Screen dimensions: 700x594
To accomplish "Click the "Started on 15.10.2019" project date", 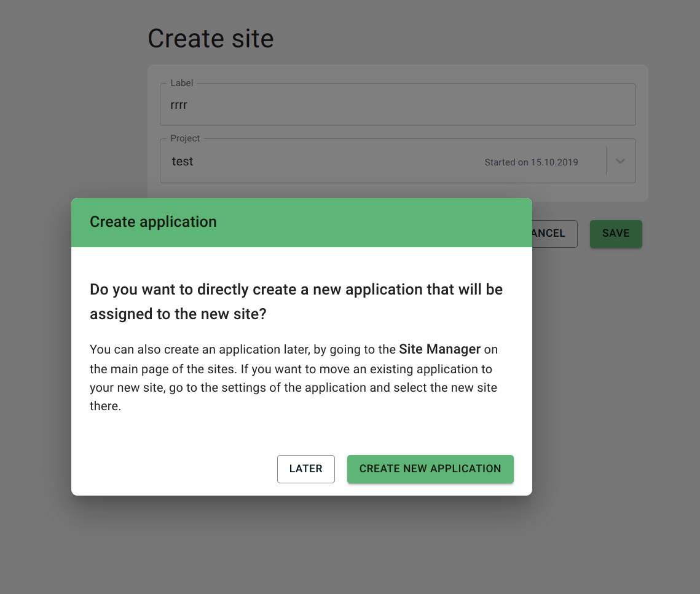I will pos(531,162).
